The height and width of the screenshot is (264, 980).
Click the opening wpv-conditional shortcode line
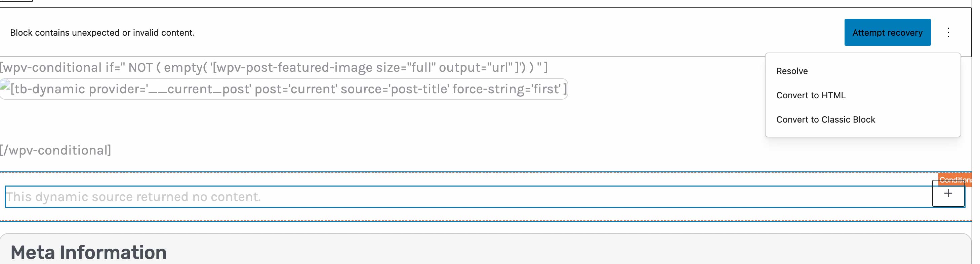[274, 67]
